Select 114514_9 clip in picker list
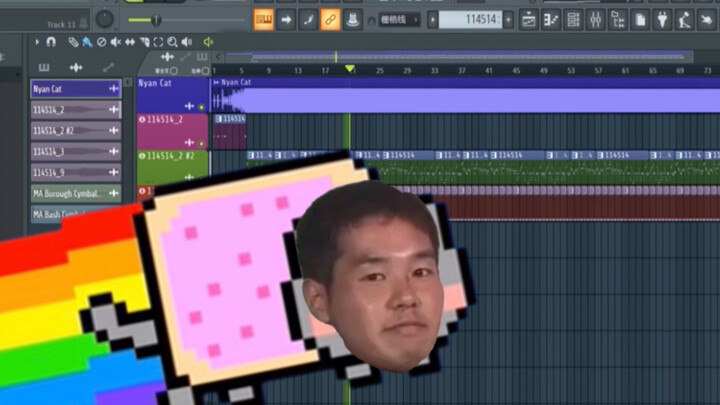Screen dimensions: 720x405 76,173
